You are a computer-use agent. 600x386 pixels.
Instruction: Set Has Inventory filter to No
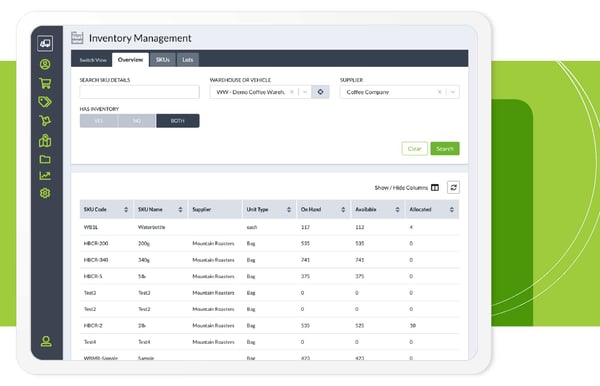137,121
